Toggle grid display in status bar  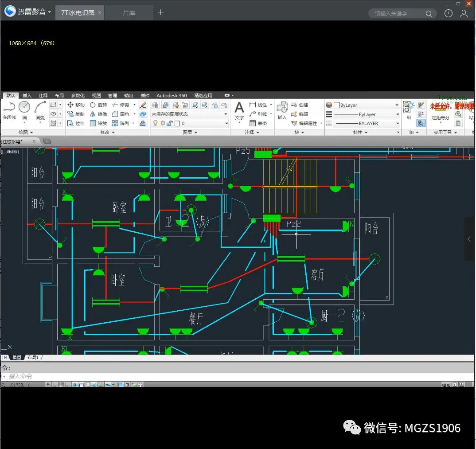point(61,385)
